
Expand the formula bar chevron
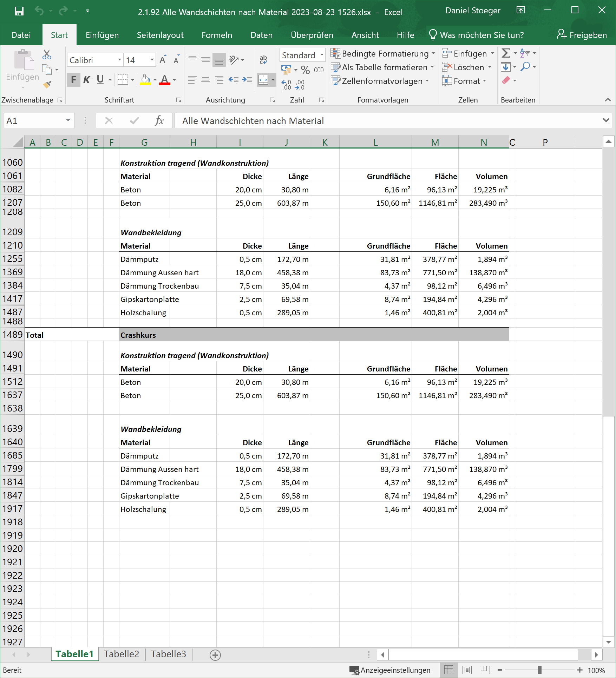point(606,120)
